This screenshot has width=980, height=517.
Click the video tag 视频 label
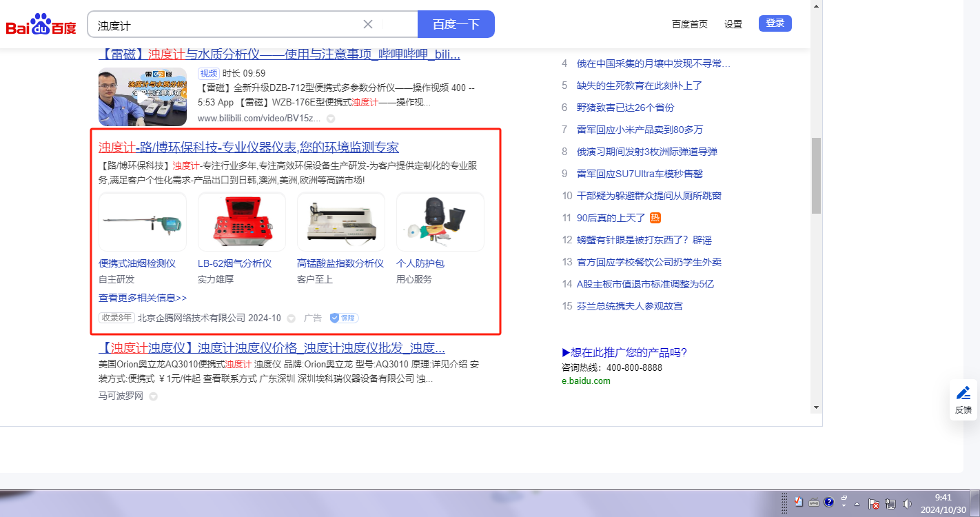point(208,74)
